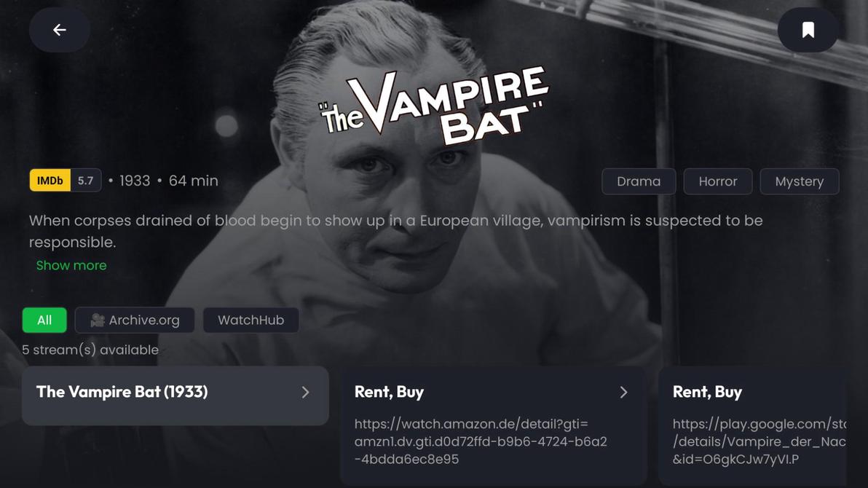Open the Mystery genre tag
868x488 pixels.
pos(800,181)
